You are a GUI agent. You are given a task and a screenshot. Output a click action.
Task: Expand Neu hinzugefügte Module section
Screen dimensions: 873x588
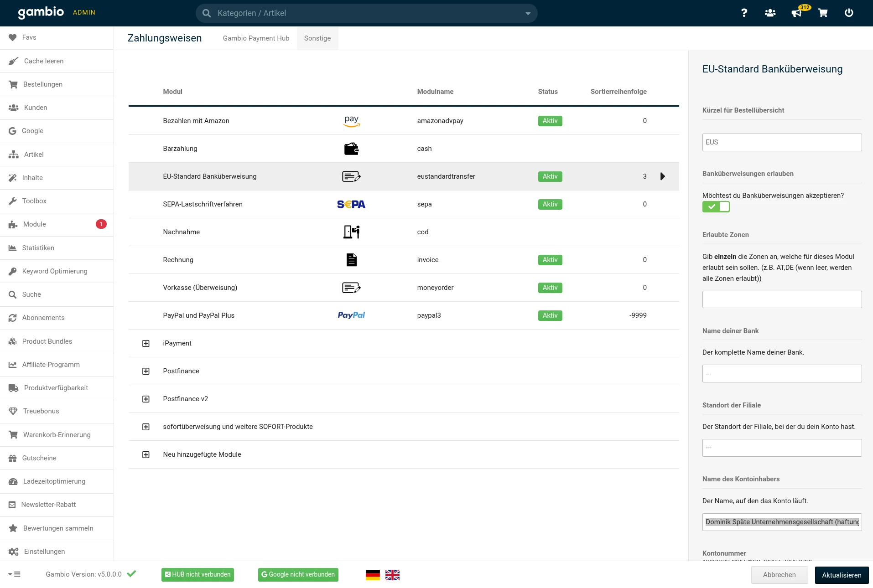click(x=146, y=454)
